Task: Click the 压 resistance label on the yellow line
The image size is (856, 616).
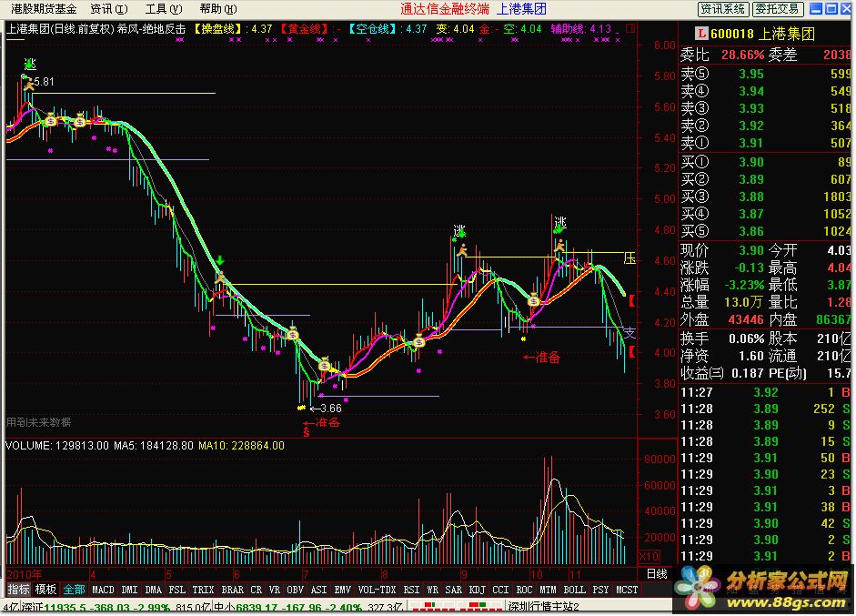Action: point(629,258)
